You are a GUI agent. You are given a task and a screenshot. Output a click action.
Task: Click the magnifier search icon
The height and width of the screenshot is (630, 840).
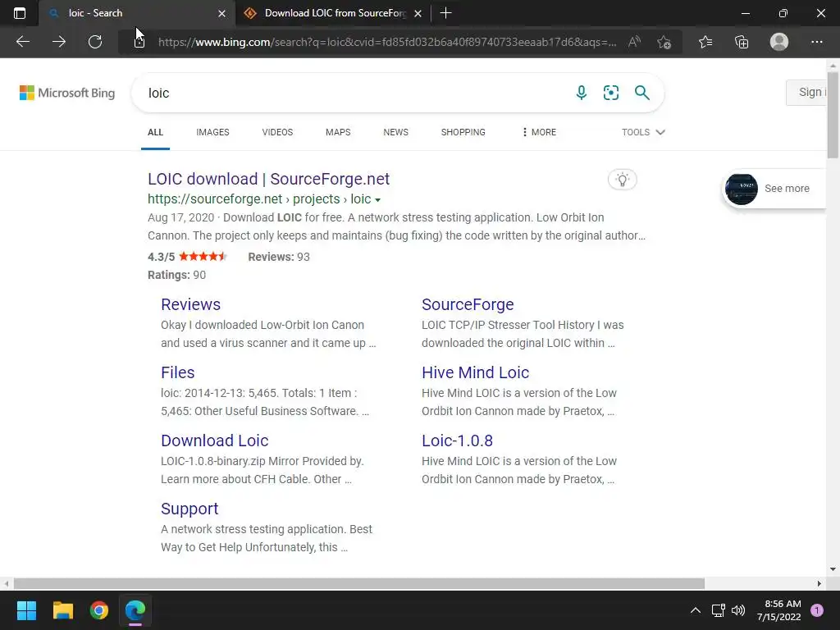pyautogui.click(x=641, y=93)
